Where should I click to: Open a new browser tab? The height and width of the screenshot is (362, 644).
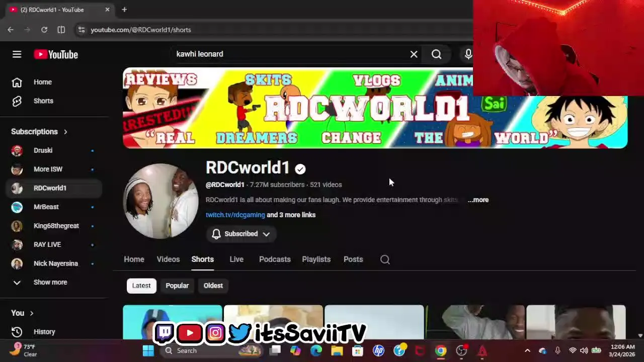[x=124, y=10]
